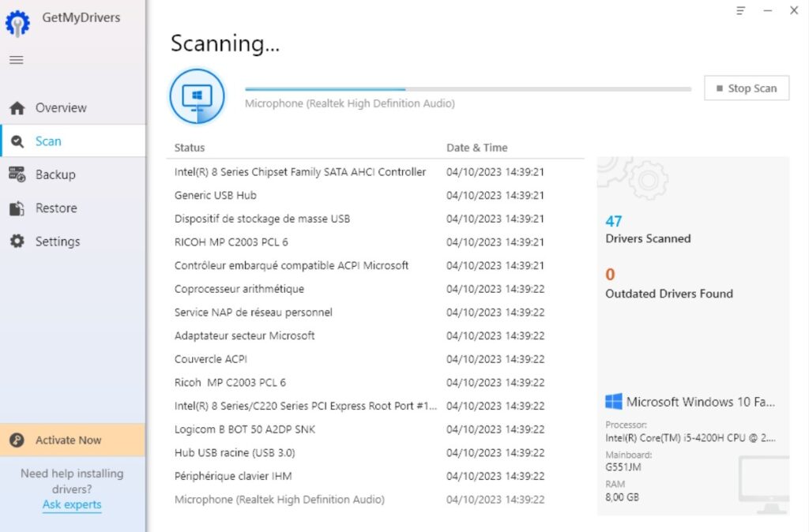The image size is (809, 532).
Task: Click the Windows logo beside OS name
Action: coord(613,402)
